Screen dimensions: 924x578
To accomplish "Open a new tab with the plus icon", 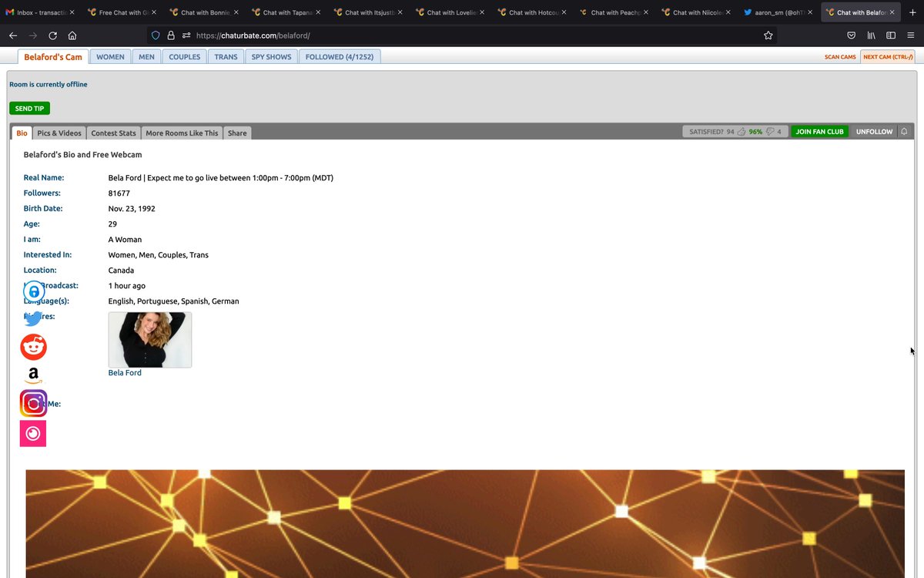I will click(913, 12).
